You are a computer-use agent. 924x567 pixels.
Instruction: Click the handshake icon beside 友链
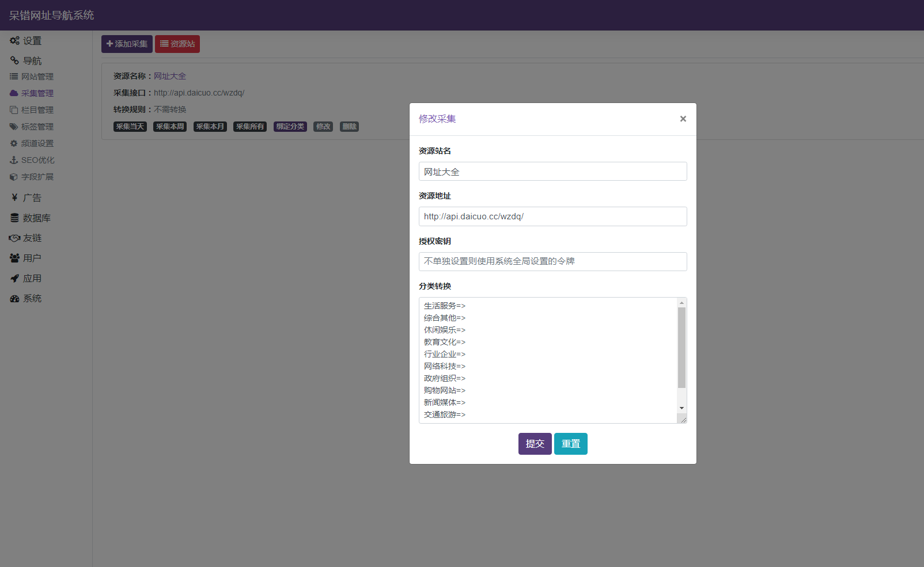(x=14, y=238)
